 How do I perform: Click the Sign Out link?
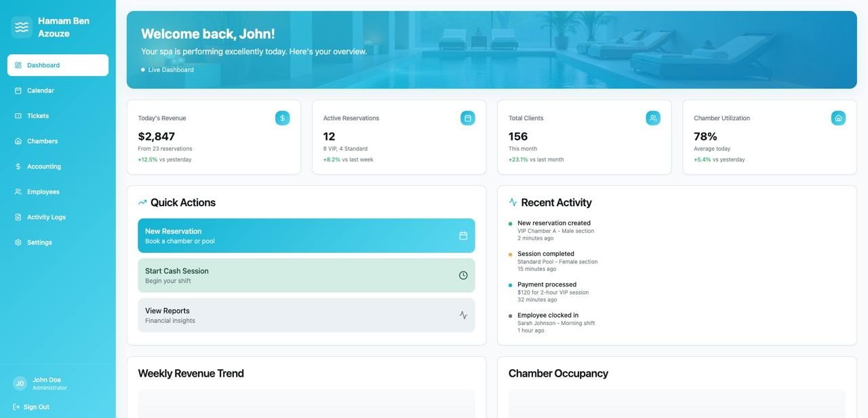tap(31, 407)
